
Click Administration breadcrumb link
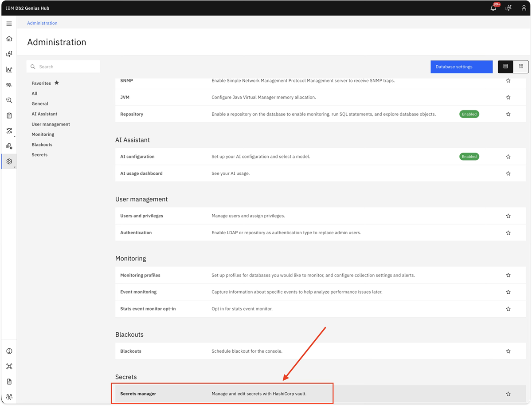[42, 23]
